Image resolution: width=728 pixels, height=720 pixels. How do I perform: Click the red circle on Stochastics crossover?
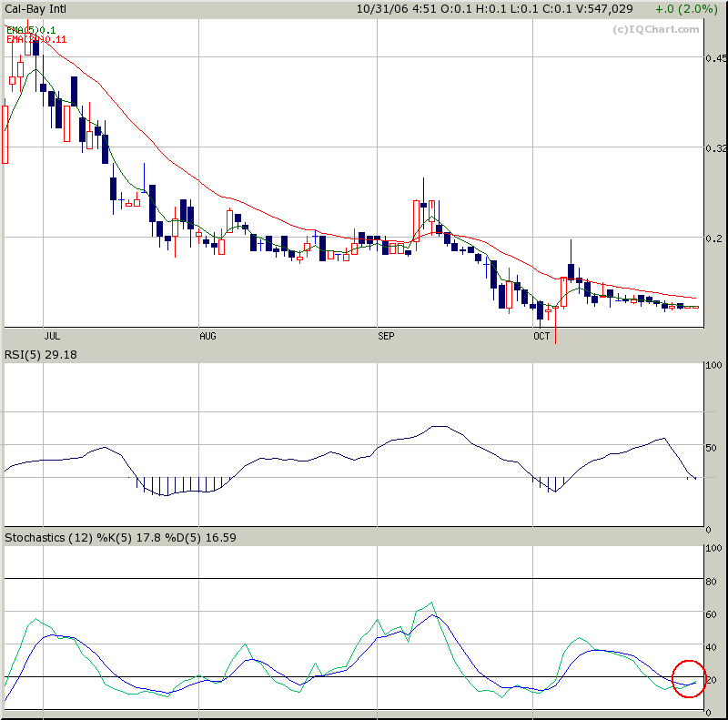click(689, 678)
